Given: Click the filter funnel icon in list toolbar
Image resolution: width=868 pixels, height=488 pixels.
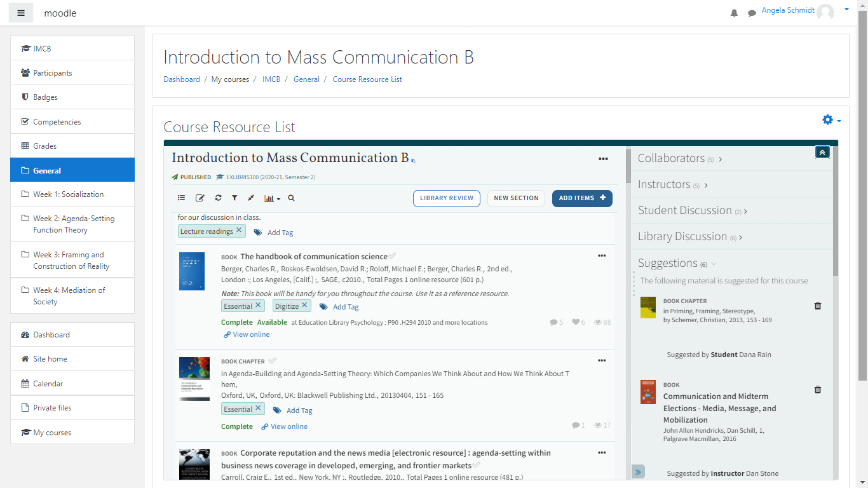Looking at the screenshot, I should click(x=234, y=198).
